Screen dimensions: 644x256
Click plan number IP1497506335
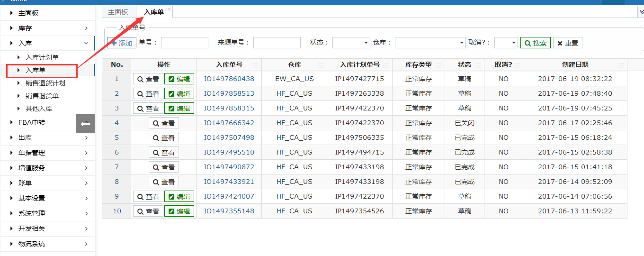click(x=359, y=137)
